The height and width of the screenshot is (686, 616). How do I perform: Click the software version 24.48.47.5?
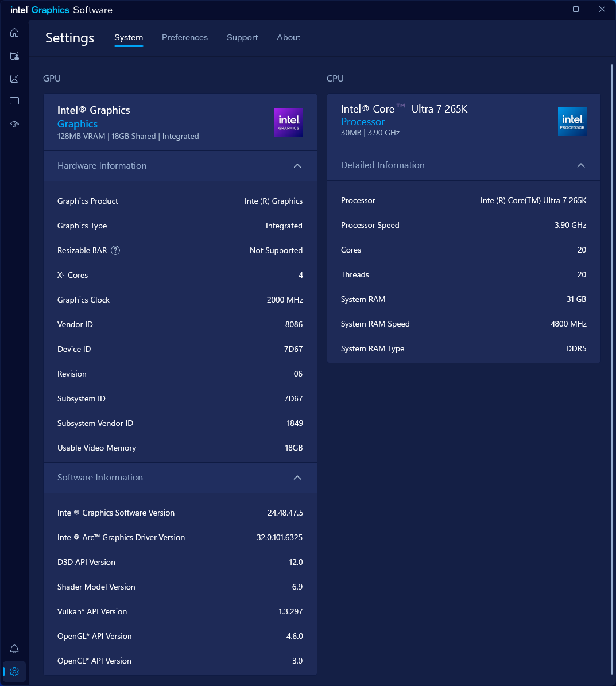point(285,513)
